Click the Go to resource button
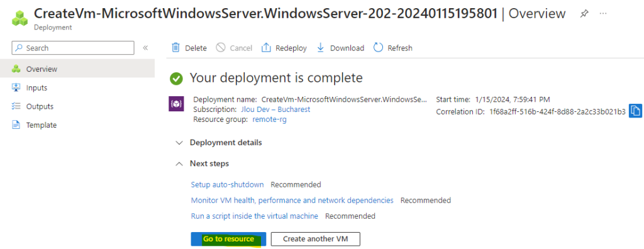Screen dimensions: 644x249 [228, 239]
